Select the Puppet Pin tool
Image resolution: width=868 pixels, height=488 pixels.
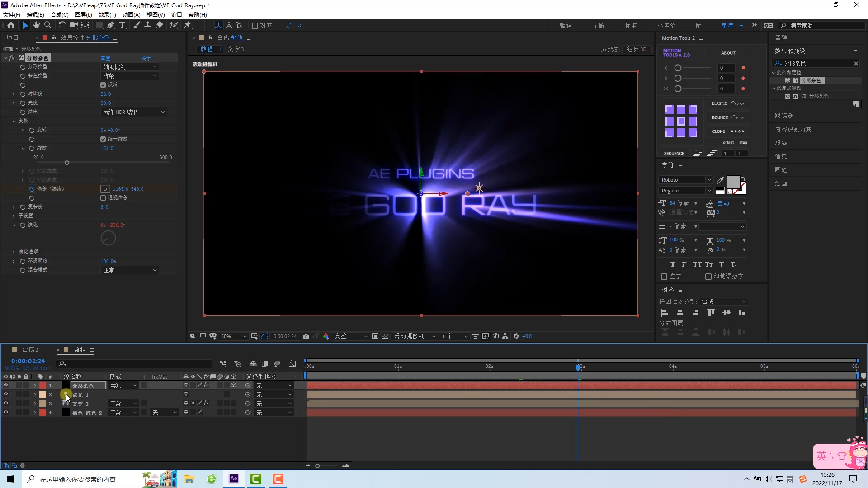(188, 25)
